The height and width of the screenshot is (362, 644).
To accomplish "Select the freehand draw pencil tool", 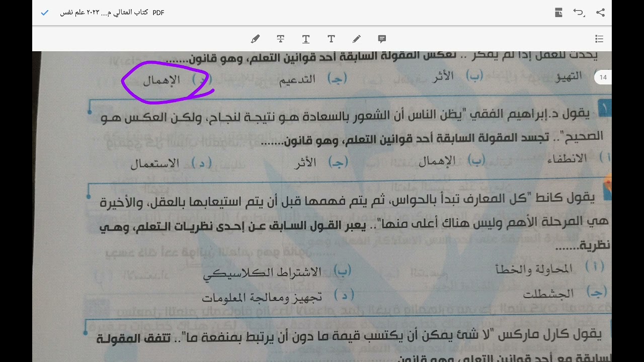I will coord(357,39).
